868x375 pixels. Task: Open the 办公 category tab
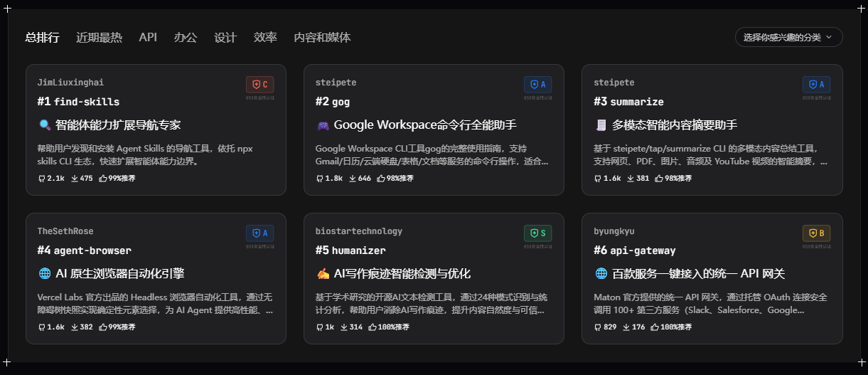pyautogui.click(x=186, y=38)
